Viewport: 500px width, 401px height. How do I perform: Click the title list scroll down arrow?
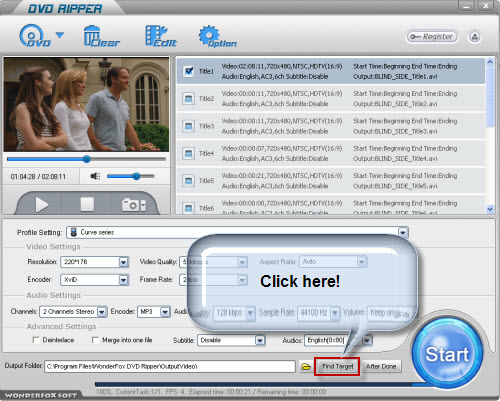490,209
